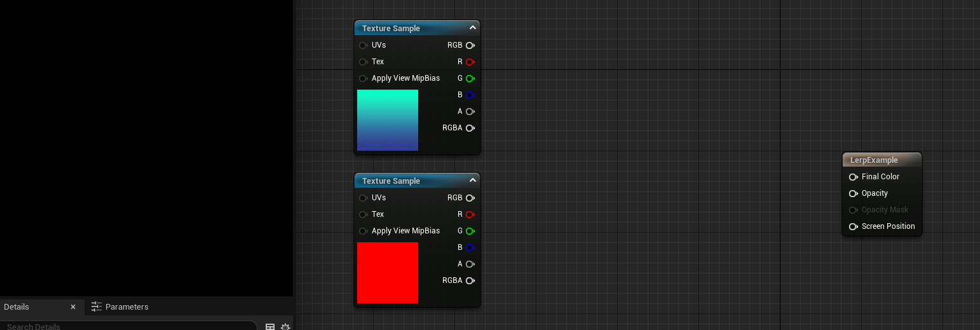Open Details panel settings gear
The width and height of the screenshot is (980, 330).
click(285, 327)
